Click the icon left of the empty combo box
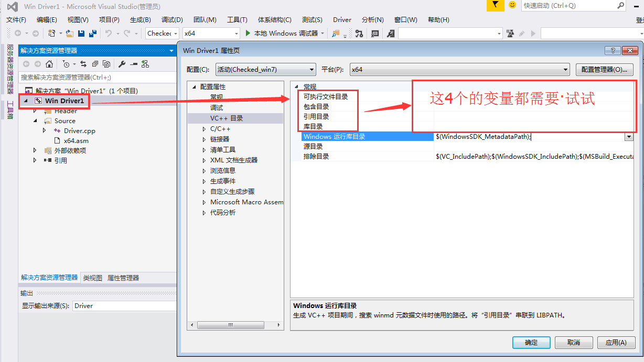This screenshot has height=362, width=644. 391,33
